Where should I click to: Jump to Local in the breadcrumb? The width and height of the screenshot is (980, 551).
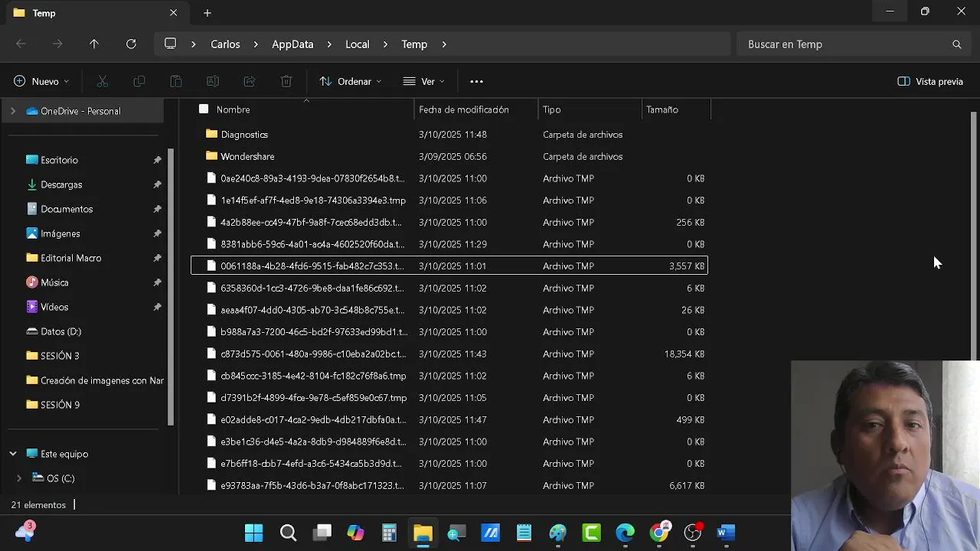coord(357,44)
